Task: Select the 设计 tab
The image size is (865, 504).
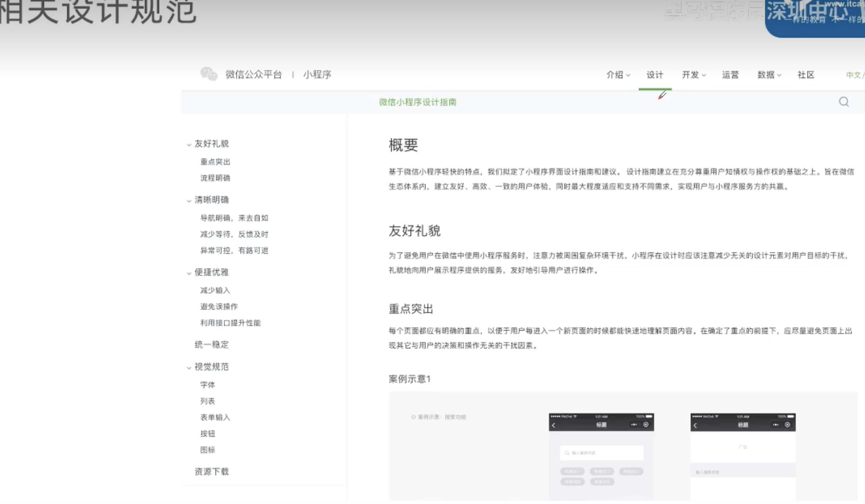Action: [x=655, y=75]
